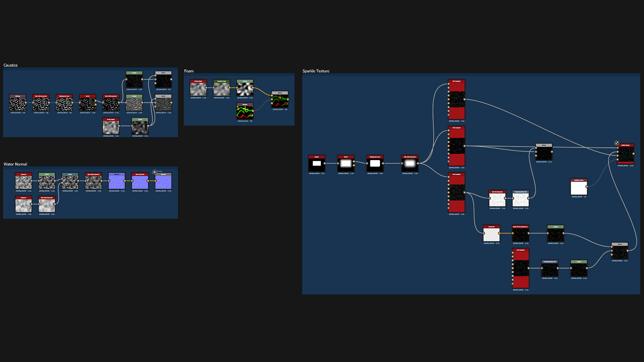Click the output icon above final Normal node
The image size is (644, 362).
click(x=155, y=172)
